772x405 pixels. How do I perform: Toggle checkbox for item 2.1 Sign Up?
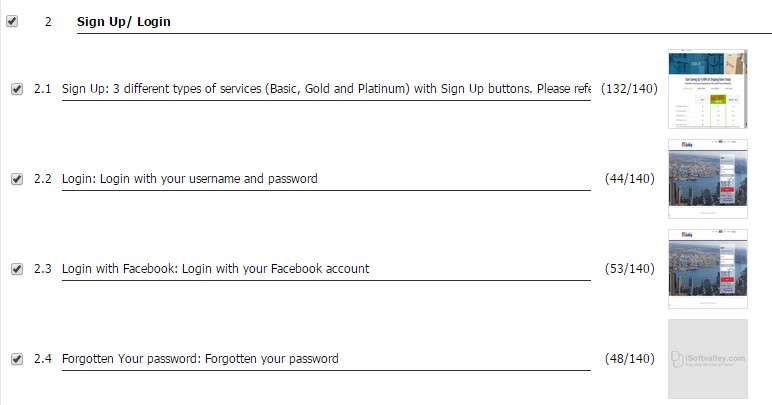17,89
